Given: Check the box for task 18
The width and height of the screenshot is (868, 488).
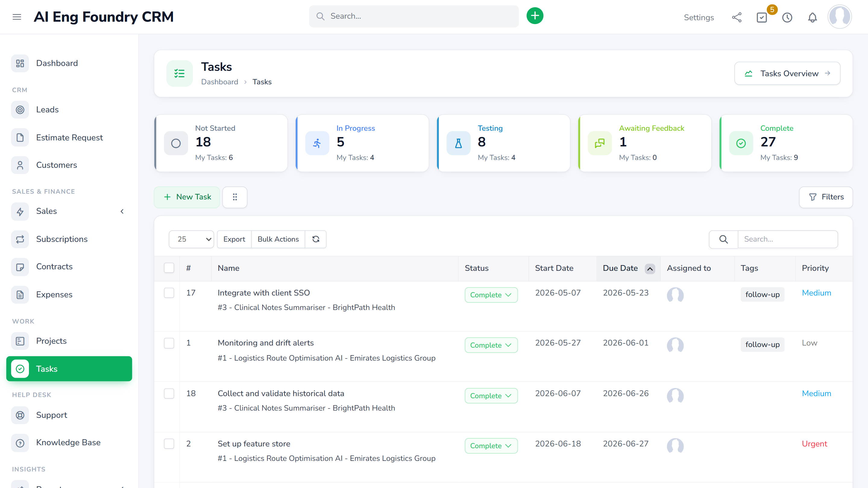Looking at the screenshot, I should tap(169, 393).
